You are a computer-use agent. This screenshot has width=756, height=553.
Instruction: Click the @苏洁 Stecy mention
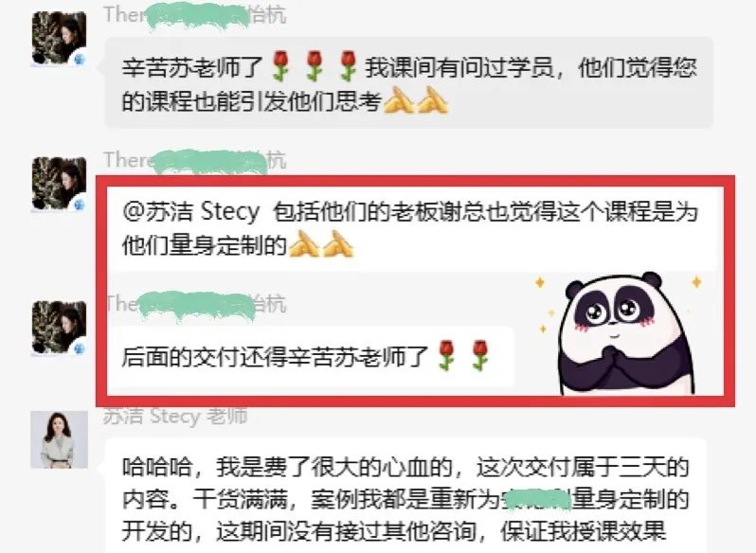(191, 211)
